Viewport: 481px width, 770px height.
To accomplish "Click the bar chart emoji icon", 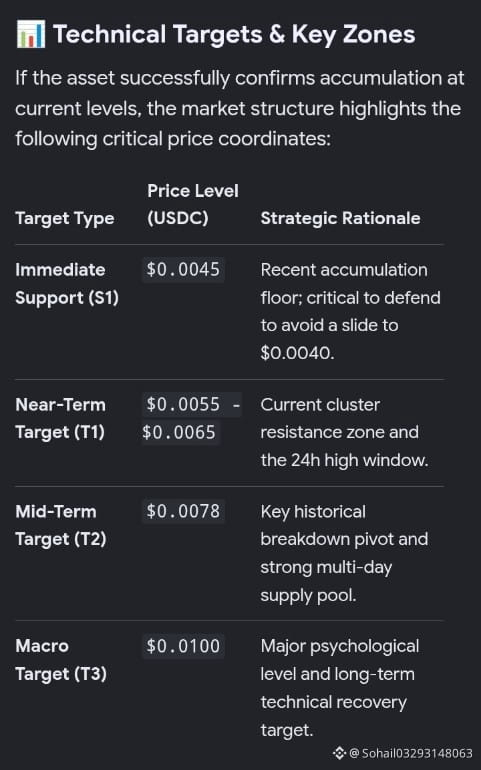I will 30,34.
